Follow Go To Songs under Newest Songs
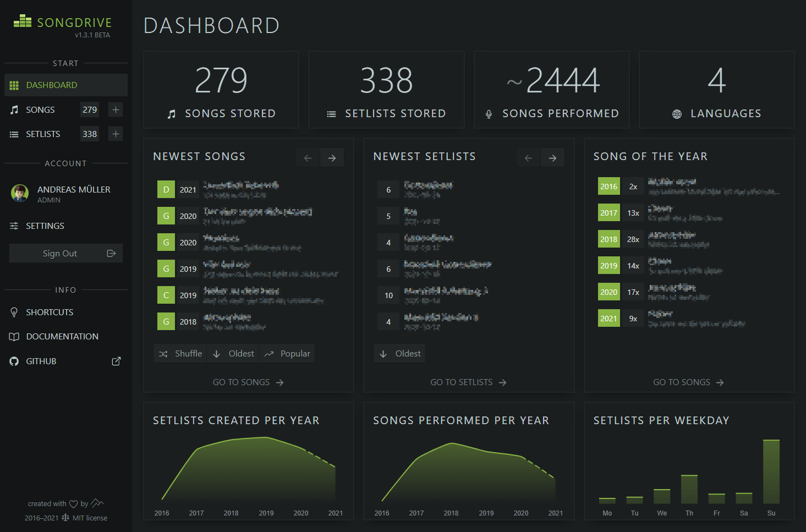 (x=248, y=382)
